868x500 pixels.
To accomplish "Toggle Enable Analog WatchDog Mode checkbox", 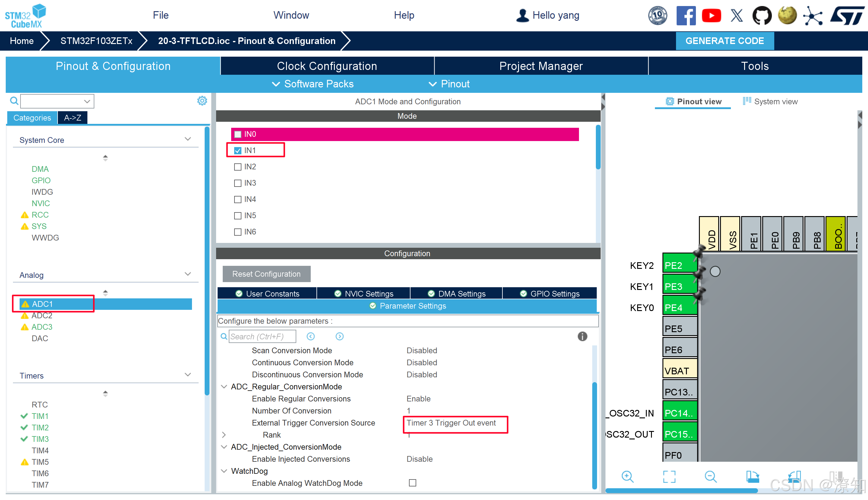I will click(x=412, y=483).
